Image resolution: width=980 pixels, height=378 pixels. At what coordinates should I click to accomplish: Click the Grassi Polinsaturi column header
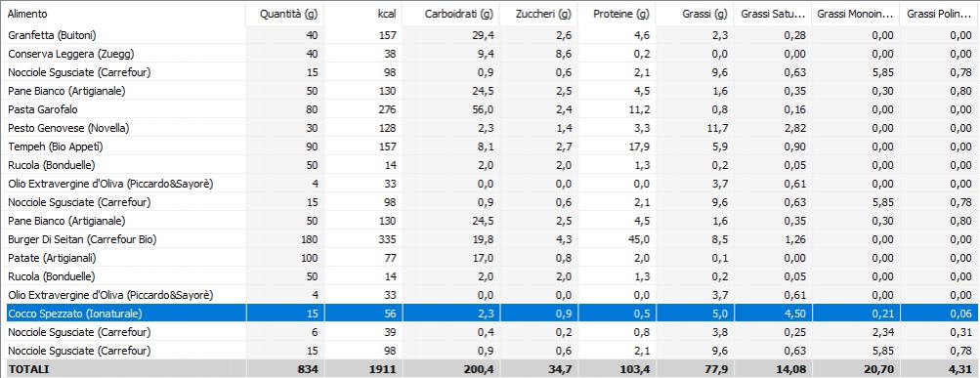point(940,14)
